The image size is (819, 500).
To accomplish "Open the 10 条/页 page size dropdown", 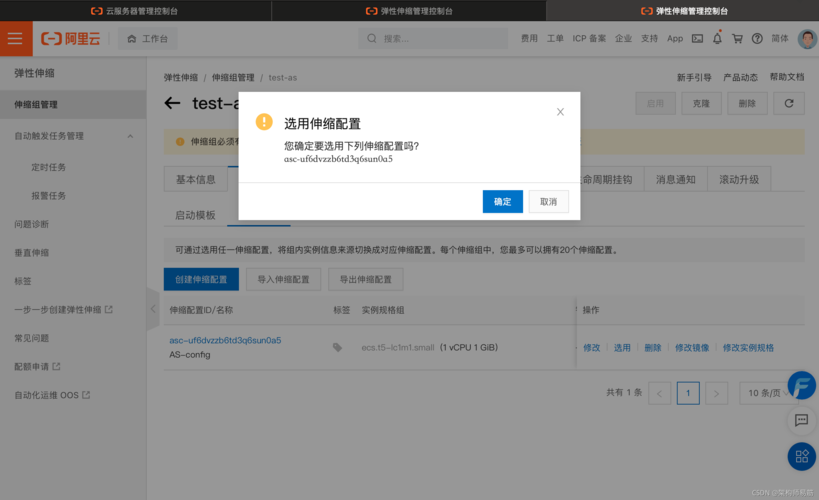I will (767, 393).
